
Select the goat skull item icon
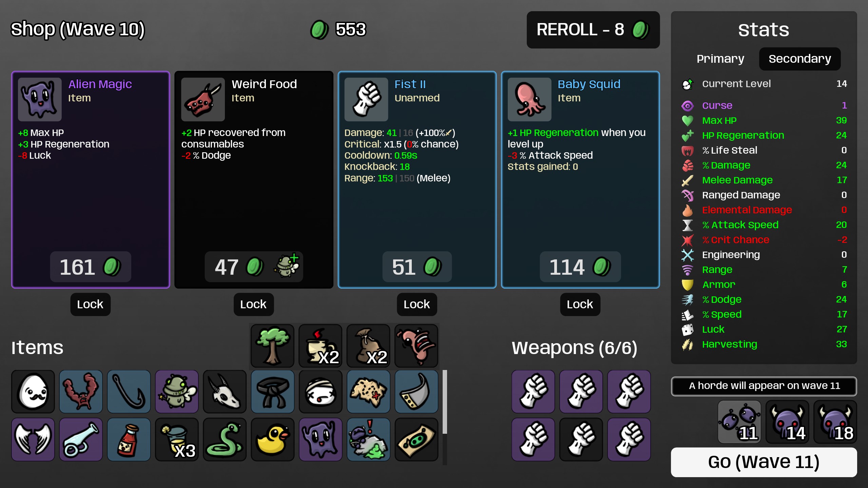pyautogui.click(x=225, y=392)
